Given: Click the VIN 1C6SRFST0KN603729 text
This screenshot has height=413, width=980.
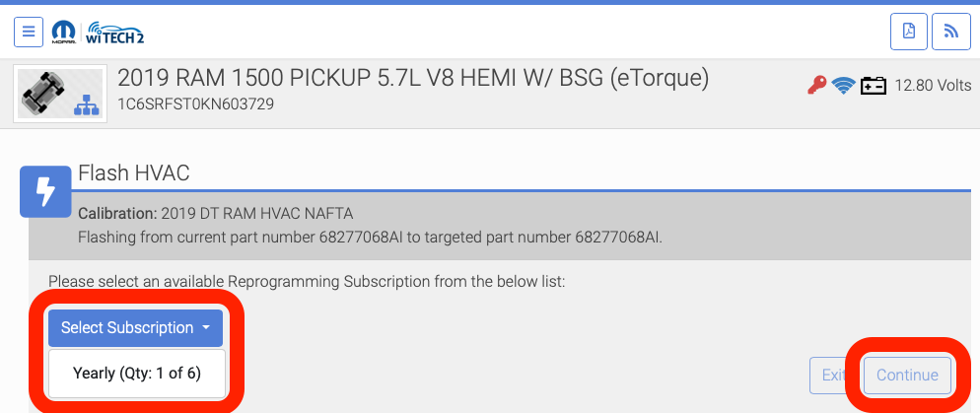Looking at the screenshot, I should pos(195,103).
